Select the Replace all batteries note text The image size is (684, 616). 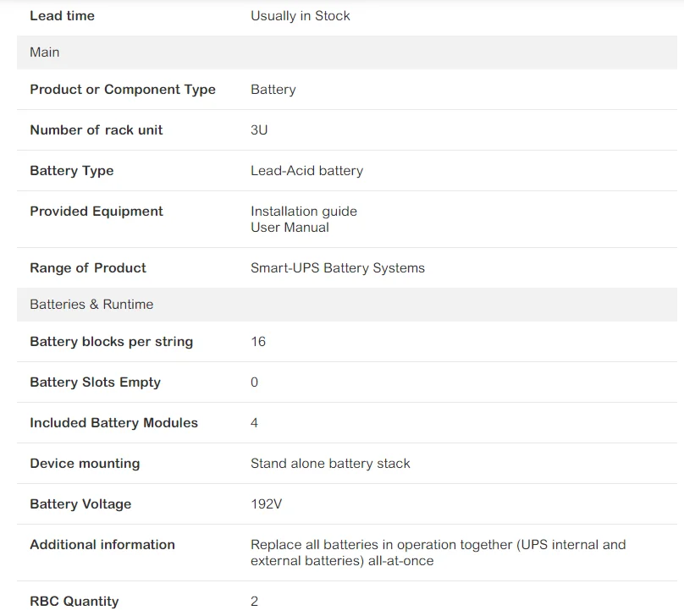click(x=438, y=553)
